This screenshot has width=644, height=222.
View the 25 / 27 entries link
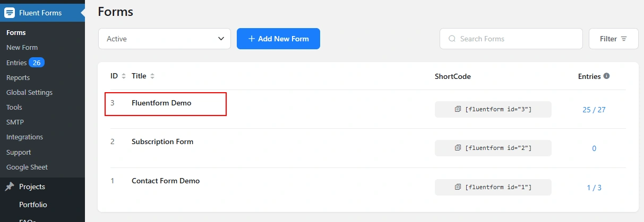click(594, 110)
